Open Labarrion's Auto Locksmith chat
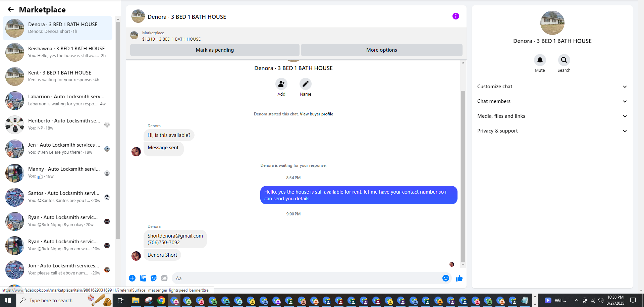This screenshot has height=307, width=644. click(58, 101)
